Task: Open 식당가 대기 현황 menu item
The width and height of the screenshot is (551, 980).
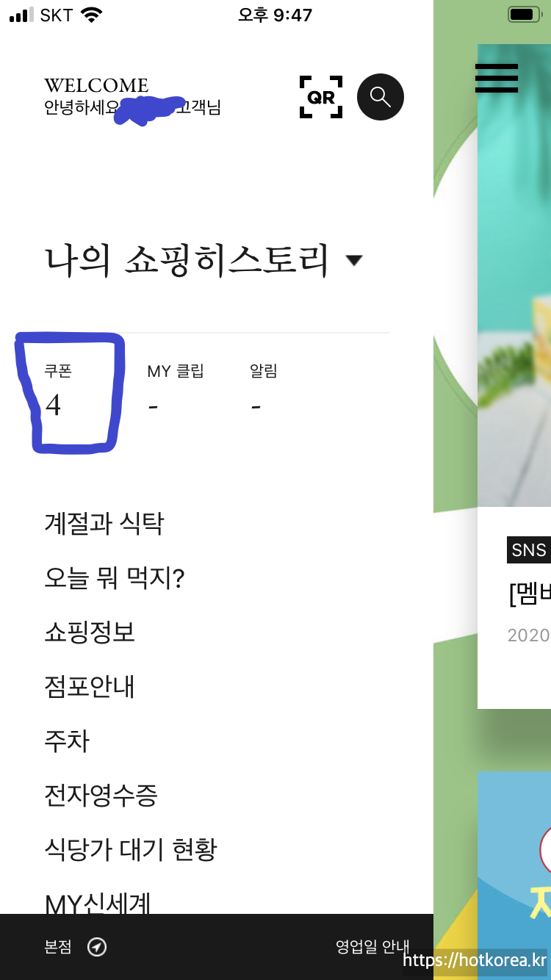Action: click(131, 850)
